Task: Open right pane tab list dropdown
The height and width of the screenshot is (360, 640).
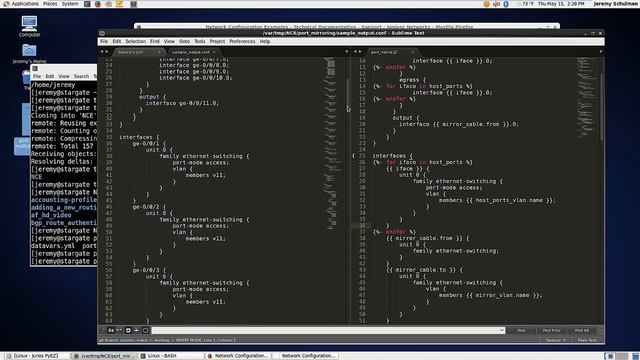Action: tap(600, 52)
